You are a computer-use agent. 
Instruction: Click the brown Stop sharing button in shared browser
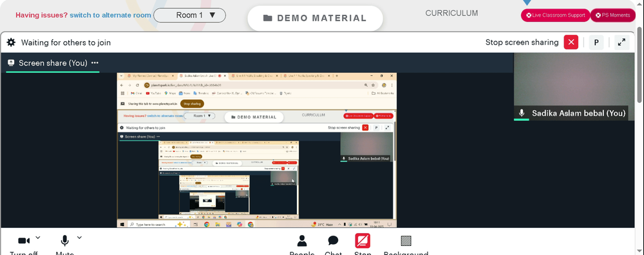point(192,104)
